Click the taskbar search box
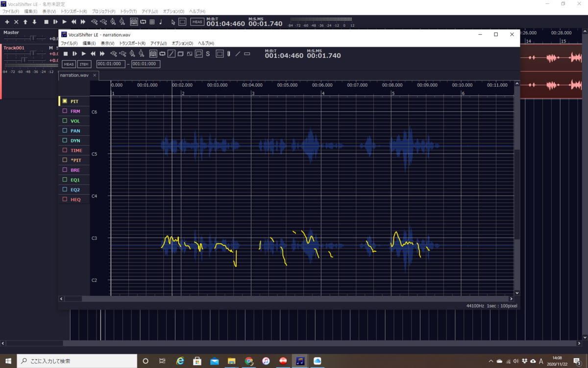Image resolution: width=588 pixels, height=368 pixels. tap(77, 361)
